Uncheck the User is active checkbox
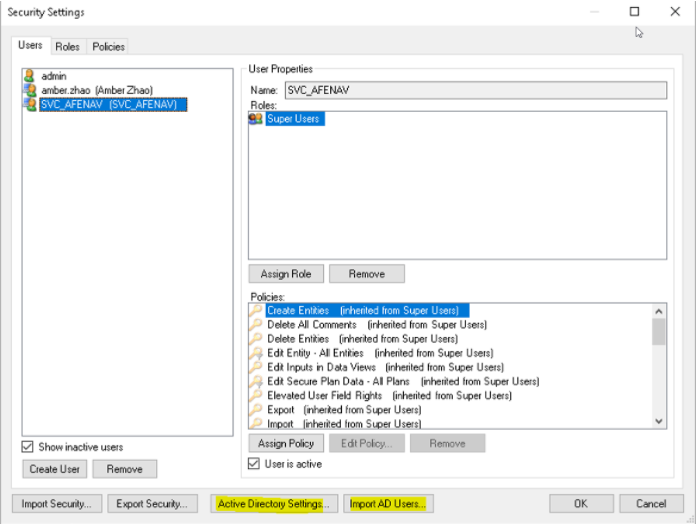Image resolution: width=696 pixels, height=524 pixels. pyautogui.click(x=254, y=464)
